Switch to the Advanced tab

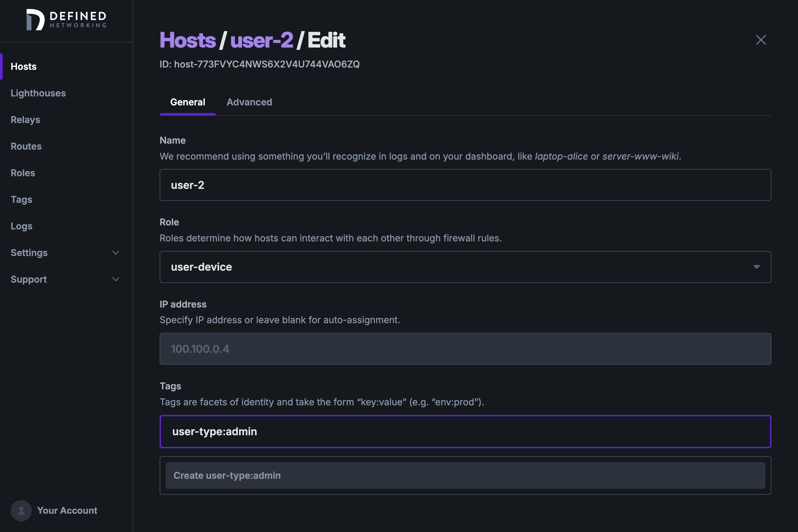click(x=249, y=102)
